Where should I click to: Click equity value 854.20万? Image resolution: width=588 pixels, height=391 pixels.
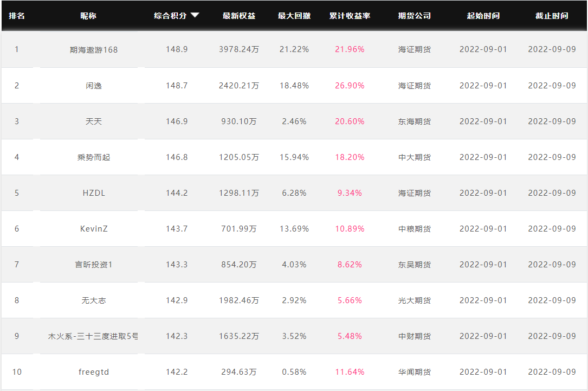(239, 265)
